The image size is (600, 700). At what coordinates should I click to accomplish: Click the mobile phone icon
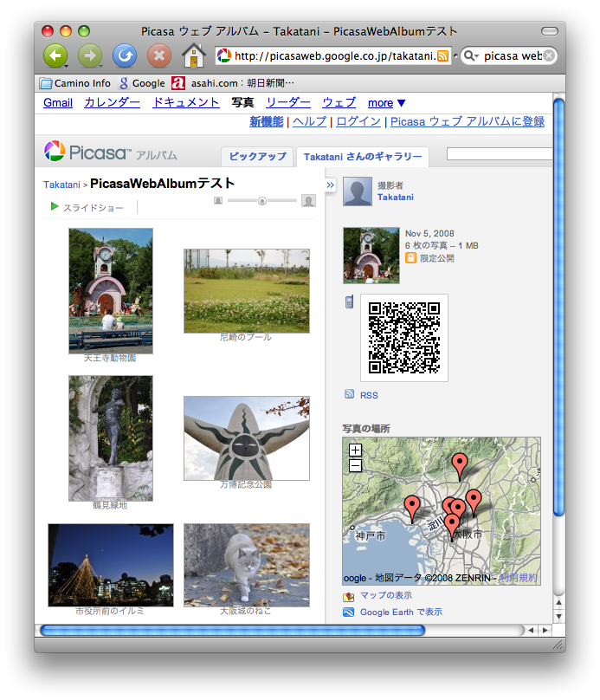coord(349,301)
